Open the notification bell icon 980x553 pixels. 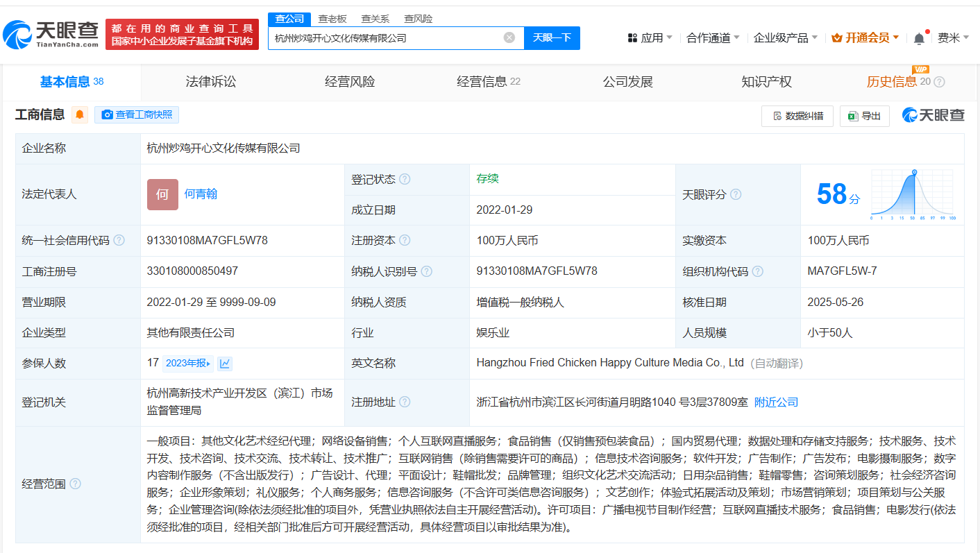[919, 38]
